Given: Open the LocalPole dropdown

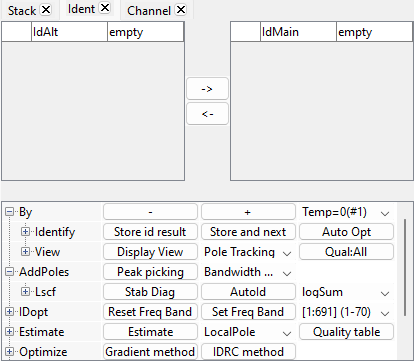Looking at the screenshot, I should (x=248, y=332).
